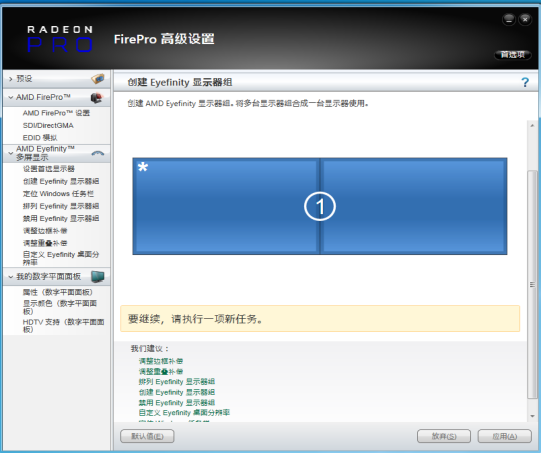The image size is (542, 454).
Task: Select 创建 Eyefinity 显示器组 in sidebar
Action: coord(61,181)
